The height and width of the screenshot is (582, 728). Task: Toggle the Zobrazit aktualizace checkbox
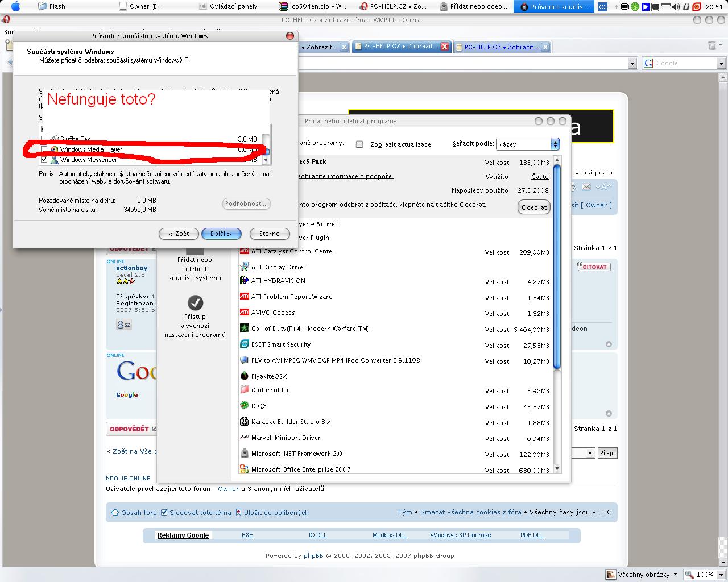point(359,144)
